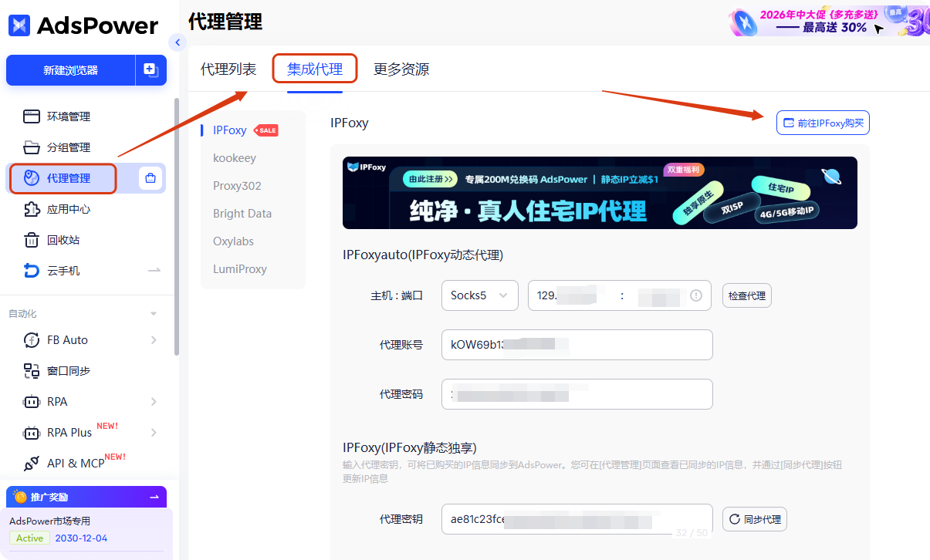Click the arrow icon in 推广奖励 banner
Viewport: 930px width, 560px height.
[x=154, y=497]
